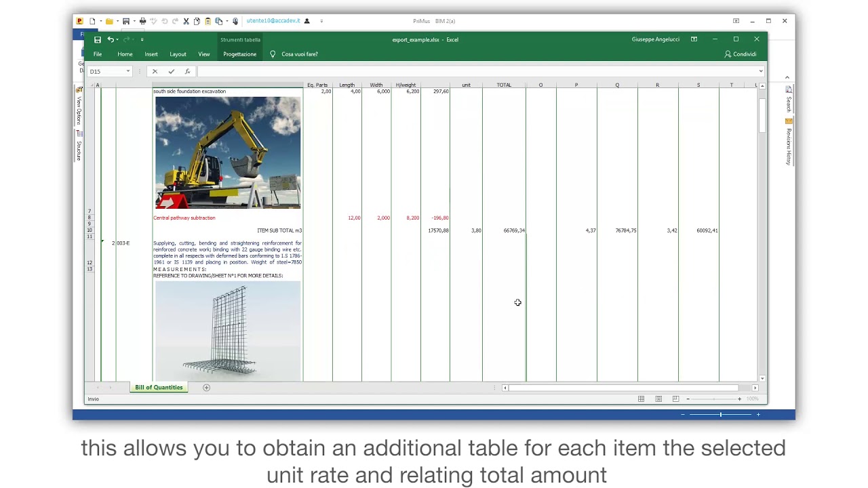Click the Insert Function fx icon
Image resolution: width=868 pixels, height=488 pixels.
tap(187, 71)
